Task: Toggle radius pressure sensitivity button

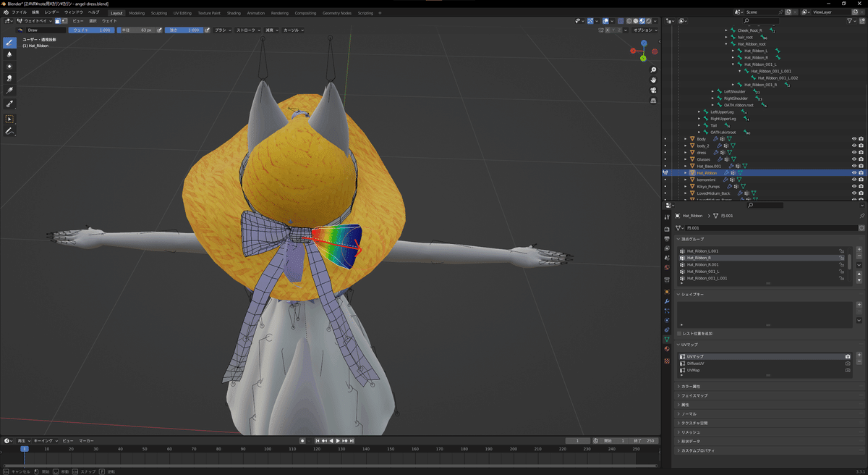Action: pyautogui.click(x=159, y=30)
